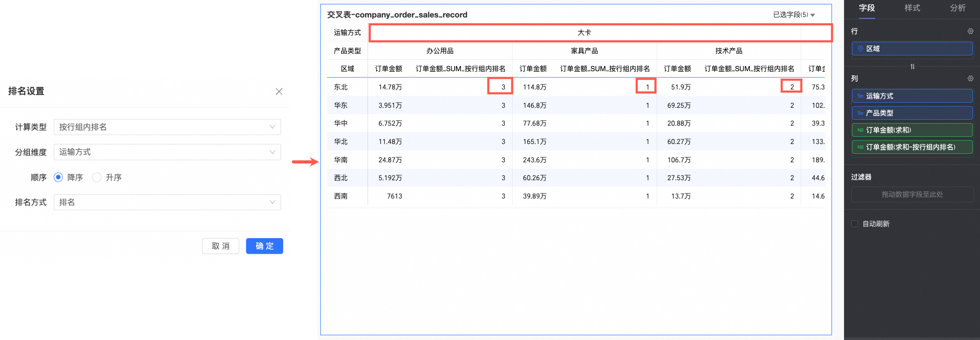Click the 办公用品 column header
This screenshot has width=980, height=340.
coord(440,51)
